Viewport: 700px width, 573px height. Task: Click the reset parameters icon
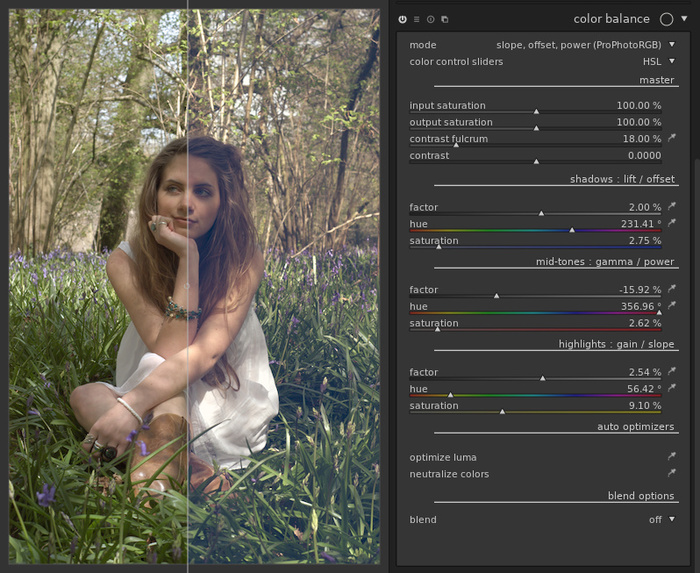tap(431, 19)
